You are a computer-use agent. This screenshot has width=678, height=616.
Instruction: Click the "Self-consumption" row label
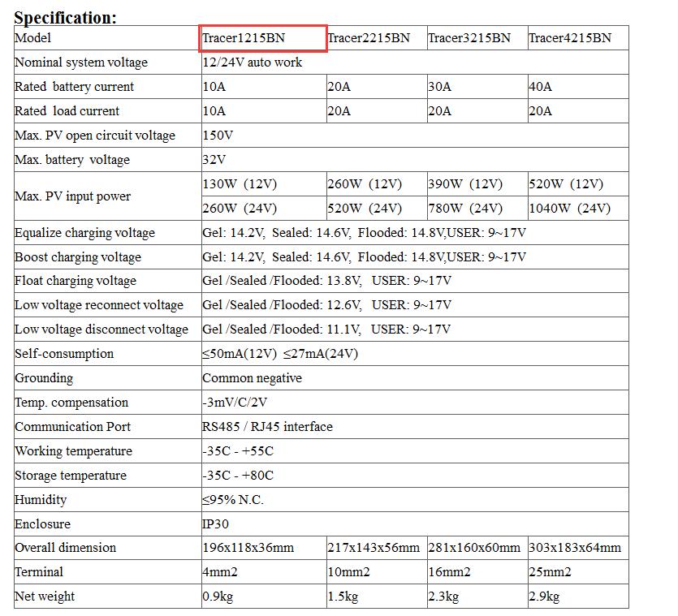[x=64, y=354]
